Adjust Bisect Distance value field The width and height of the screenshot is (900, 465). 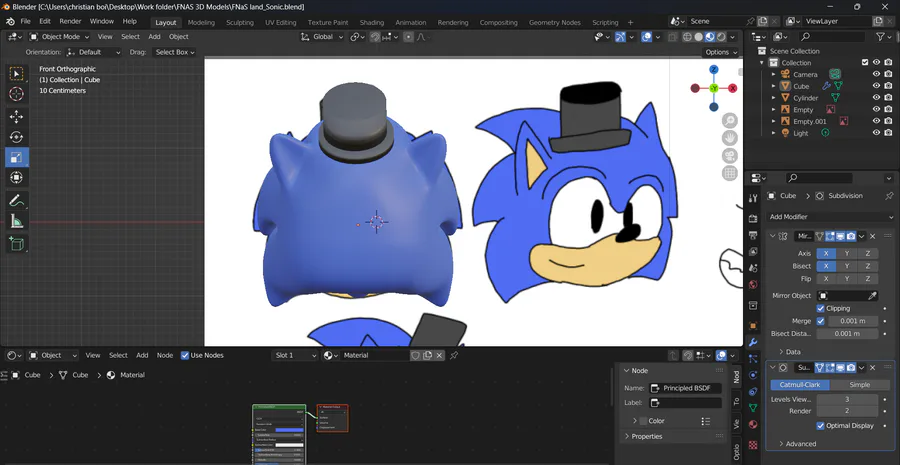847,334
